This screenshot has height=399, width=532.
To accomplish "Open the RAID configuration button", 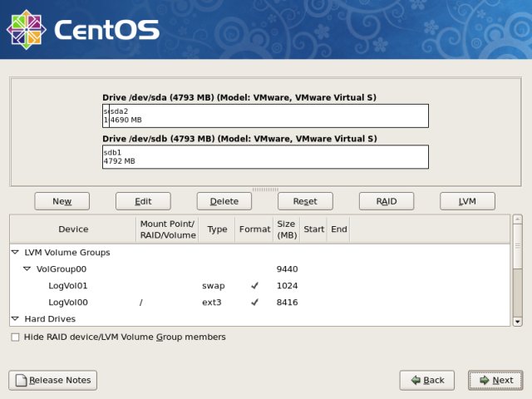I will click(387, 201).
